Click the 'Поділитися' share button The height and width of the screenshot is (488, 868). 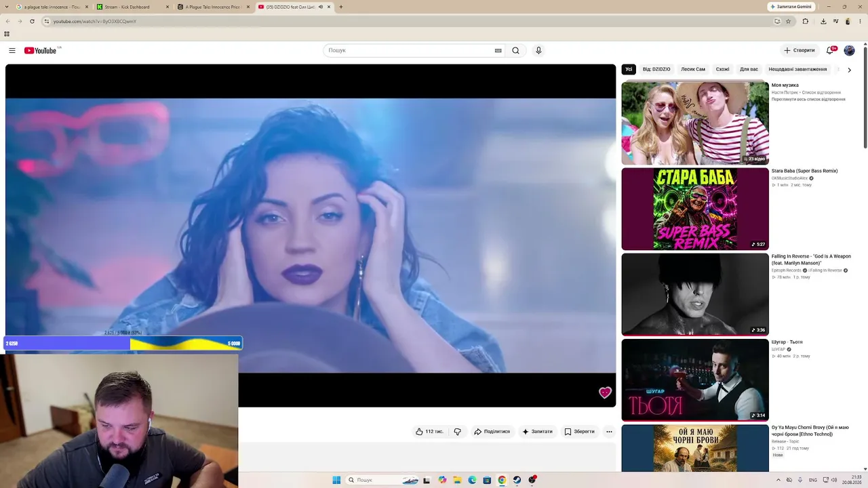(492, 432)
